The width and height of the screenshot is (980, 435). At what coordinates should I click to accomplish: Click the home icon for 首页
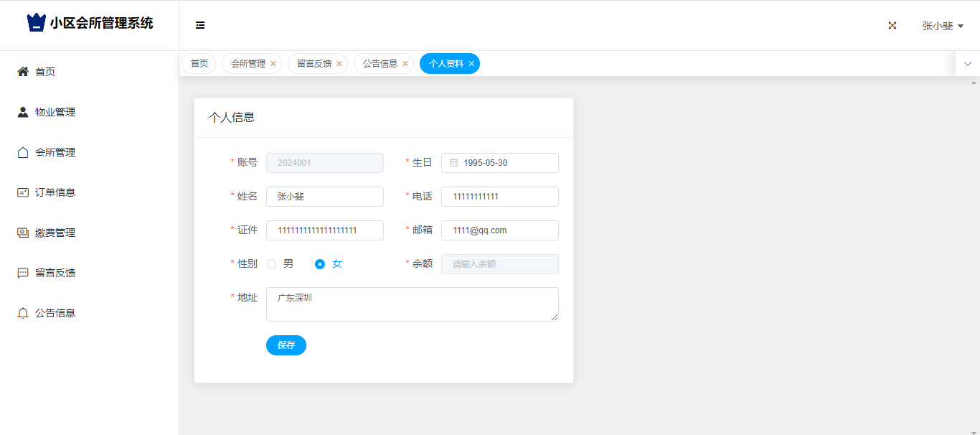coord(23,72)
